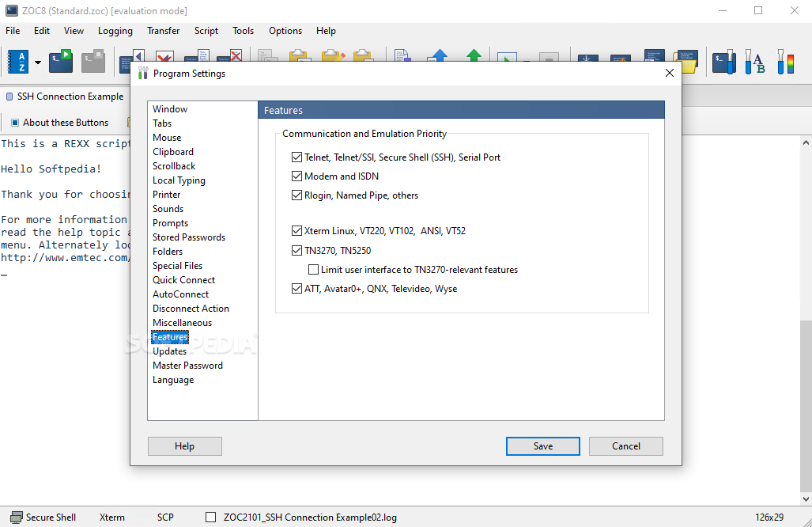812x527 pixels.
Task: Click the blue up-arrow toolbar icon
Action: (439, 55)
